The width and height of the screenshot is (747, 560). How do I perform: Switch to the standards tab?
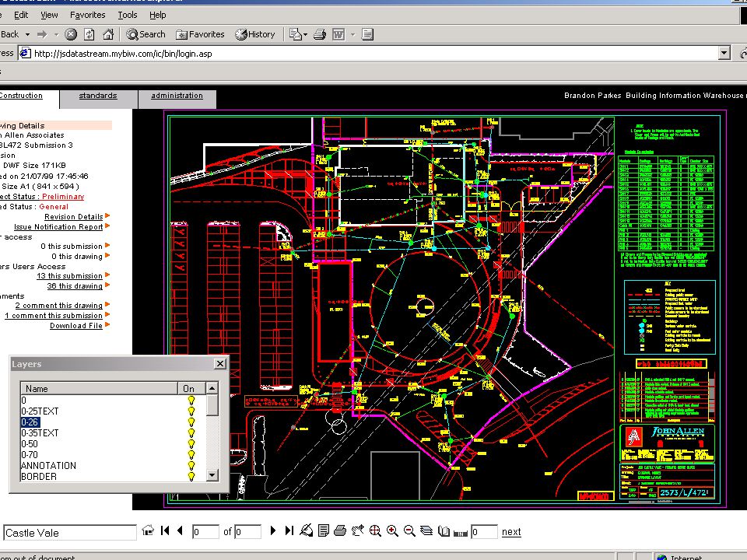(98, 96)
